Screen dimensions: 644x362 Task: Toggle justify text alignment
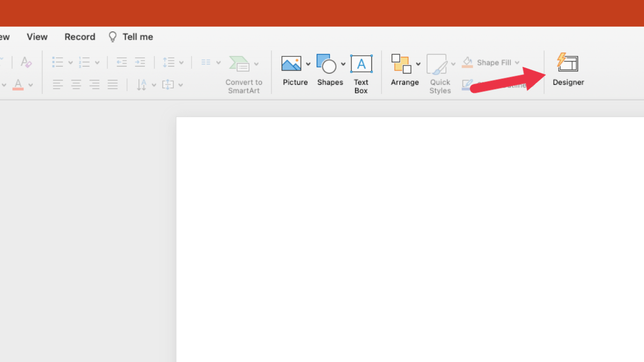pyautogui.click(x=113, y=84)
